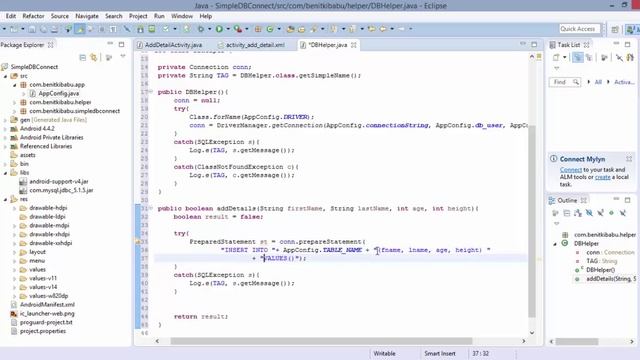This screenshot has width=640, height=360.
Task: Toggle Categorized presentation in Task List
Action: (578, 58)
